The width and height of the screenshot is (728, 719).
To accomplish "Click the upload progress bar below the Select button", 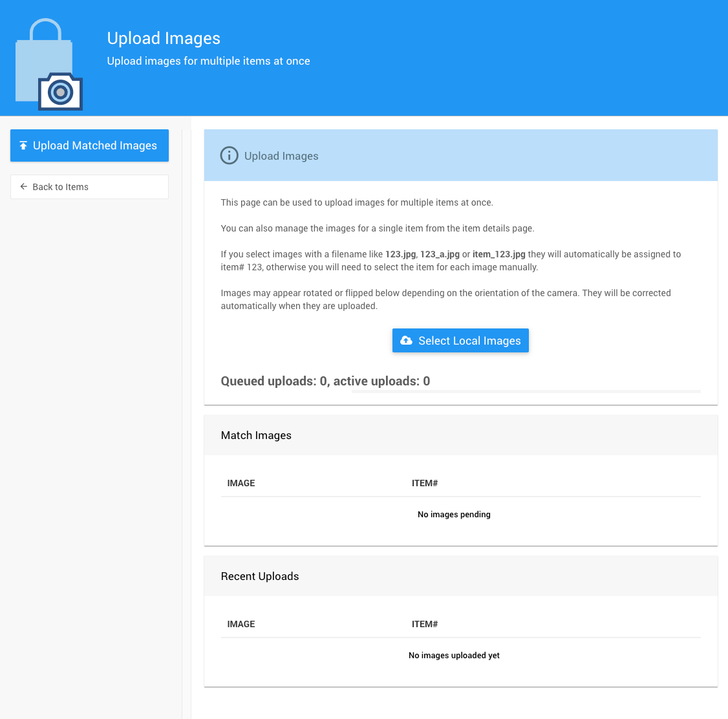I will tap(526, 391).
